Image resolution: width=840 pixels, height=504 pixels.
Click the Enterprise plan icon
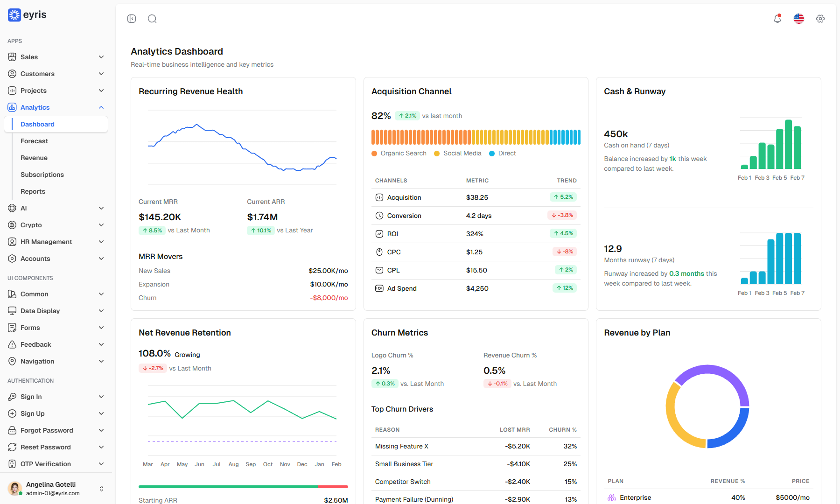(x=612, y=497)
